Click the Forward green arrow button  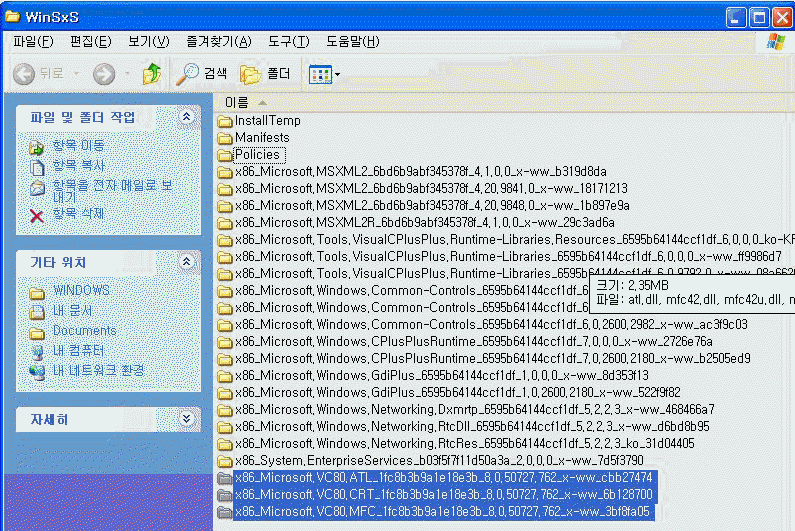coord(103,74)
